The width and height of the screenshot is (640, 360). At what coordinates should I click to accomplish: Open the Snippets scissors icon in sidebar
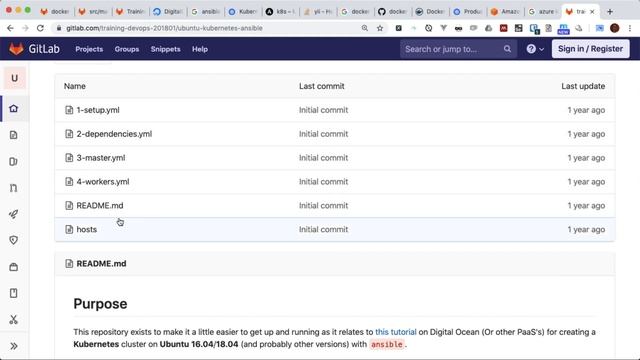coord(13,320)
